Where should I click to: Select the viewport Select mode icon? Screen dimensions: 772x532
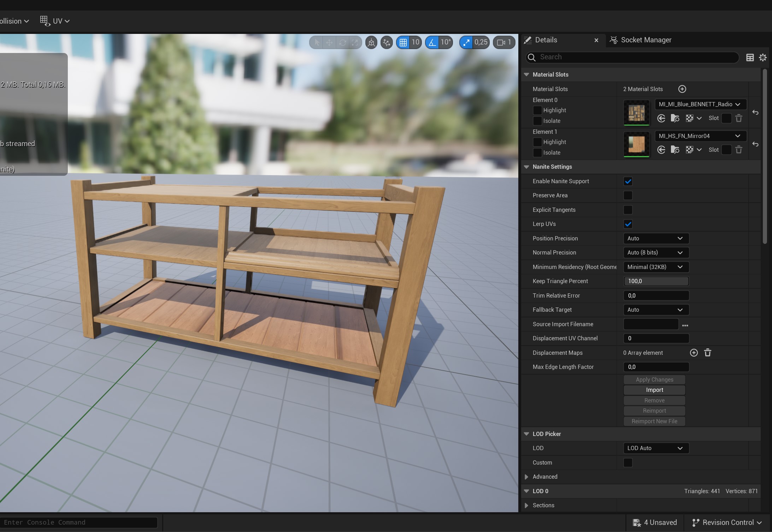317,42
